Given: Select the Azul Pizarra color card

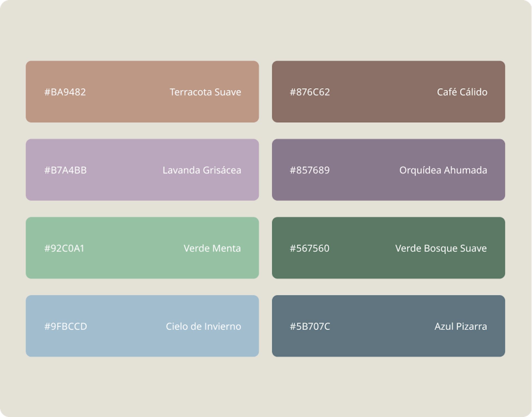Looking at the screenshot, I should coord(388,326).
